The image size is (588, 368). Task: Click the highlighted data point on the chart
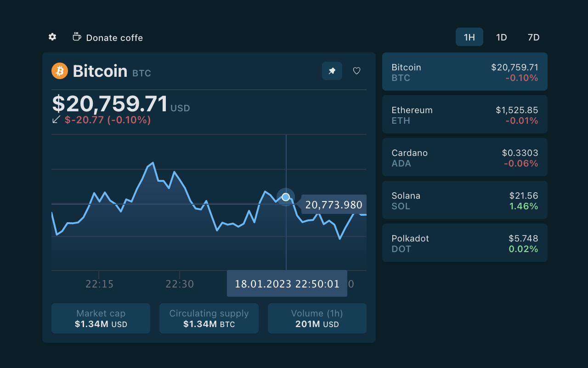pyautogui.click(x=286, y=197)
